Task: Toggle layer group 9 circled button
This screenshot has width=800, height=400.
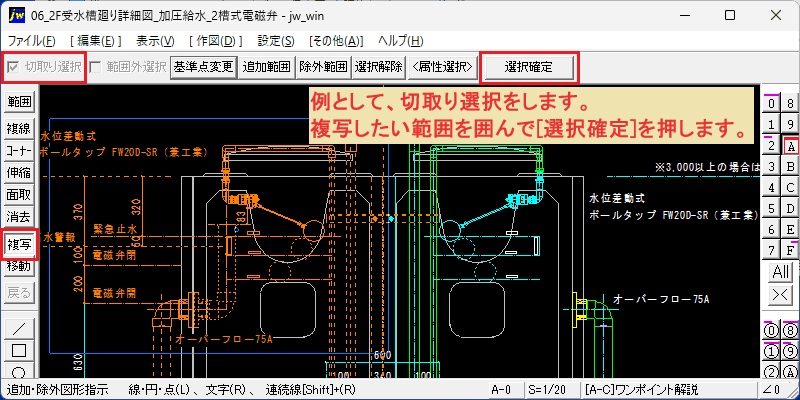Action: click(x=790, y=352)
